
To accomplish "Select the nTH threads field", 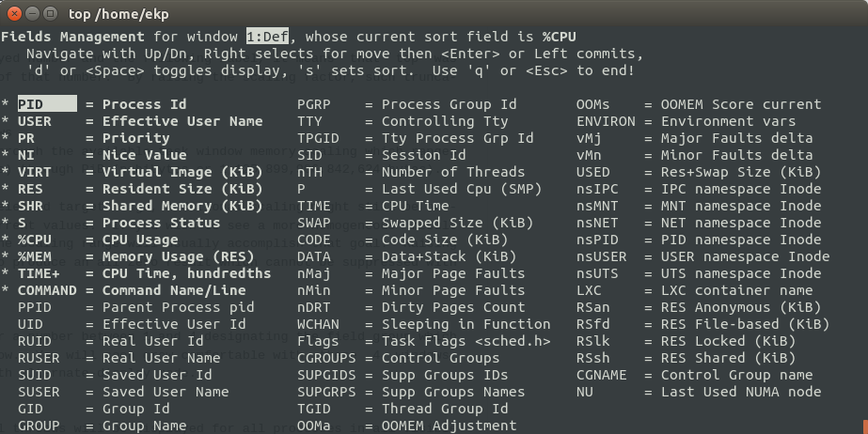I will pos(411,172).
